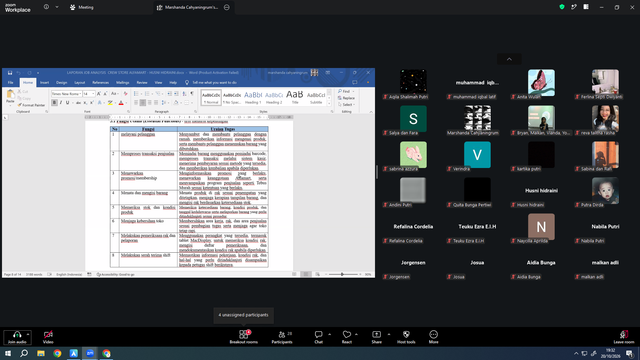Click the Share screen button

coord(376,337)
